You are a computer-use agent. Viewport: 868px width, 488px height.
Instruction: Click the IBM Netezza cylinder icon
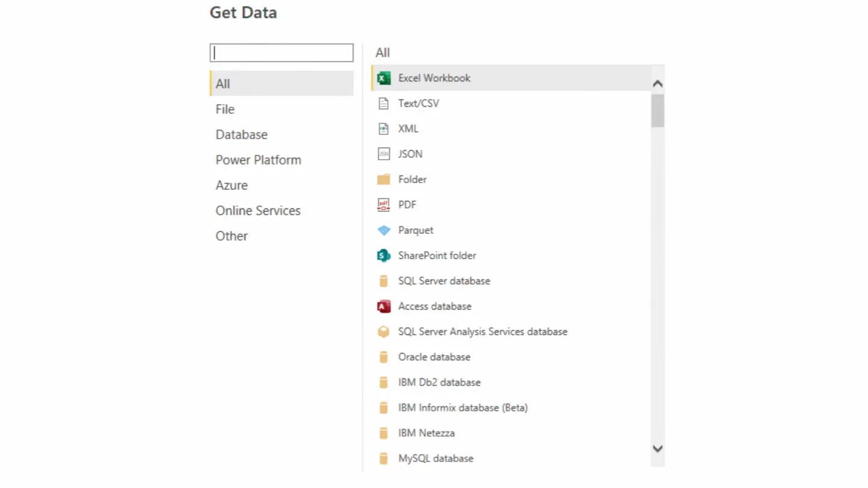[383, 433]
